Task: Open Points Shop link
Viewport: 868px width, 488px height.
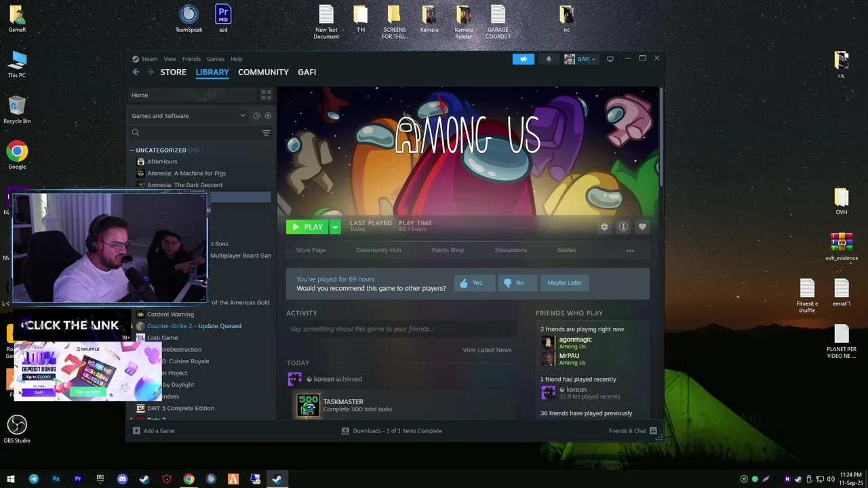Action: (x=448, y=250)
